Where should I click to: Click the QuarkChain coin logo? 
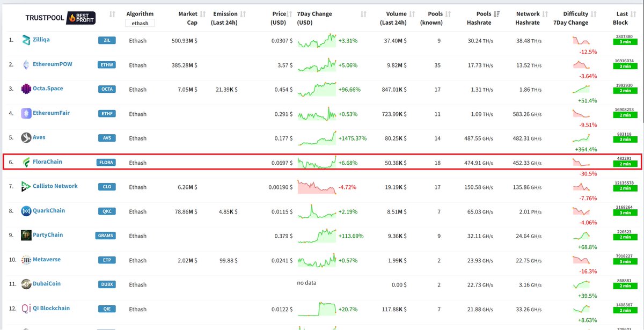pos(26,211)
